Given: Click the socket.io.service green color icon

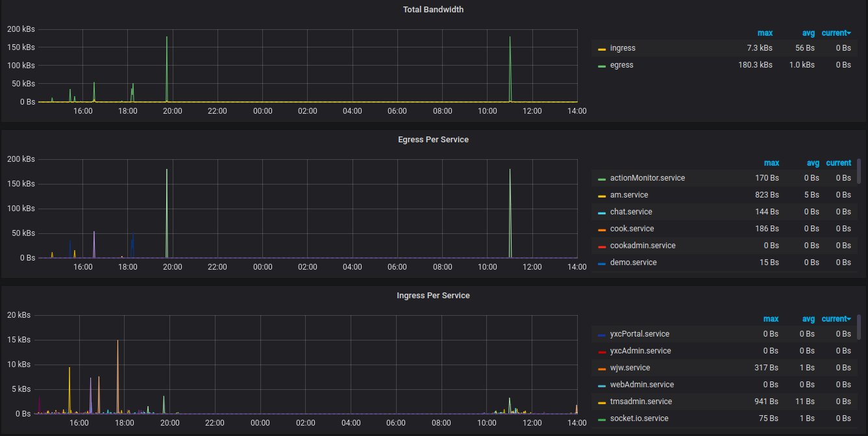Looking at the screenshot, I should (602, 419).
